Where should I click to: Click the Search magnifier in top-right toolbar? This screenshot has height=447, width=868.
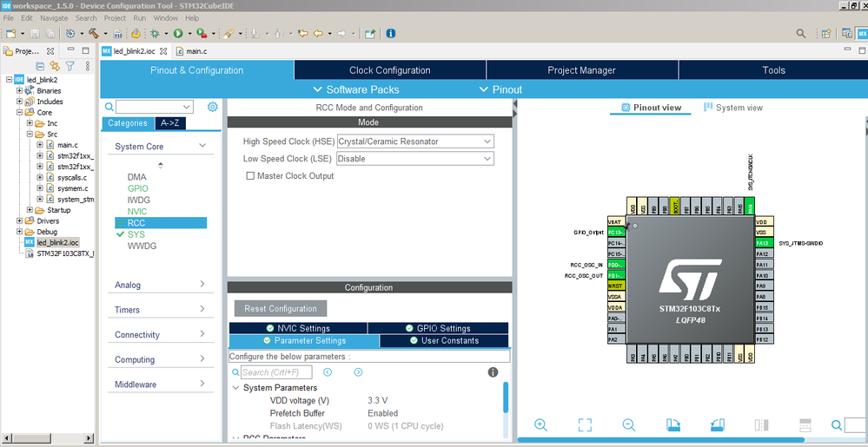pos(801,34)
